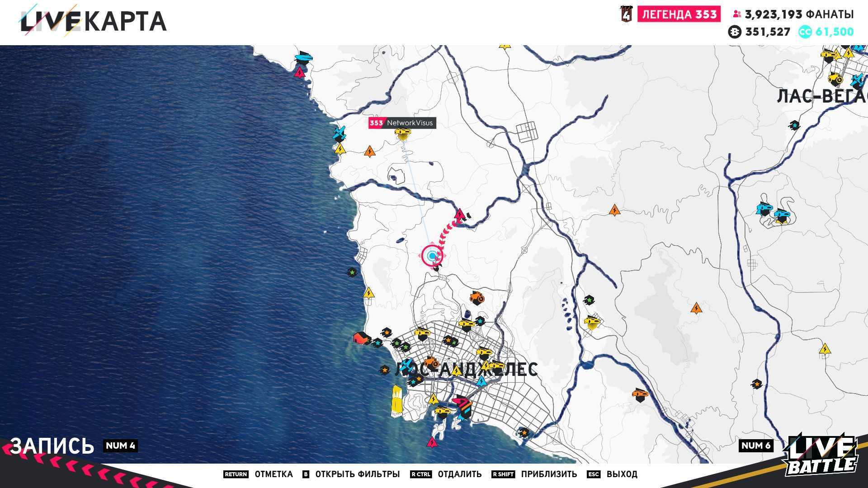
Task: Open the ЗАПИСЬ recording tab
Action: (x=52, y=446)
